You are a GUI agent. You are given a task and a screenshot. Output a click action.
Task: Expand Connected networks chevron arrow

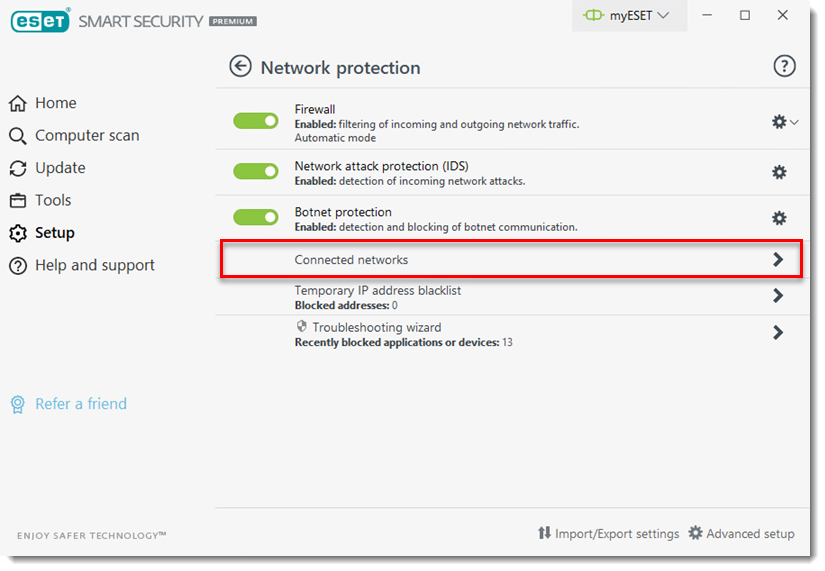[x=778, y=260]
